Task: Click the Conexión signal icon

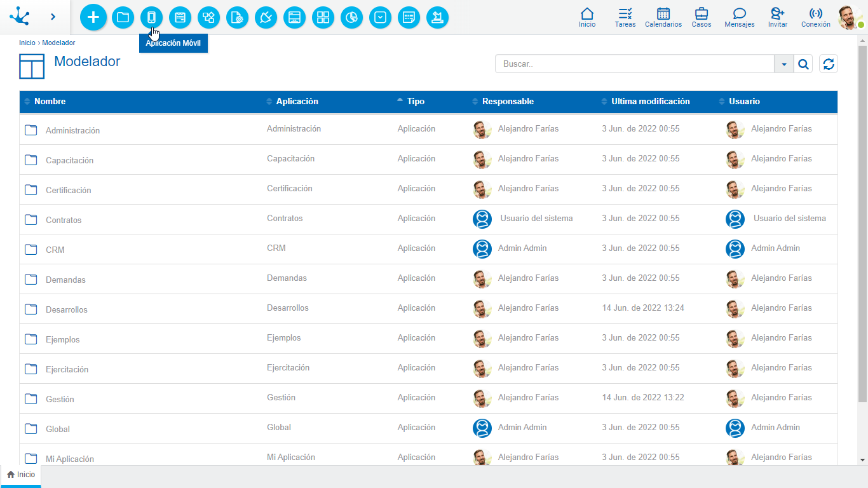Action: point(816,17)
